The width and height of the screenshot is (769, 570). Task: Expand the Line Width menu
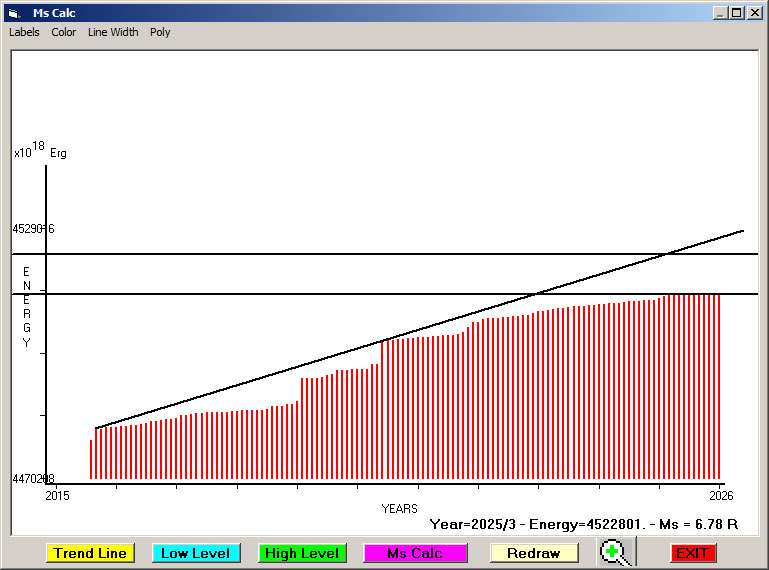[113, 32]
